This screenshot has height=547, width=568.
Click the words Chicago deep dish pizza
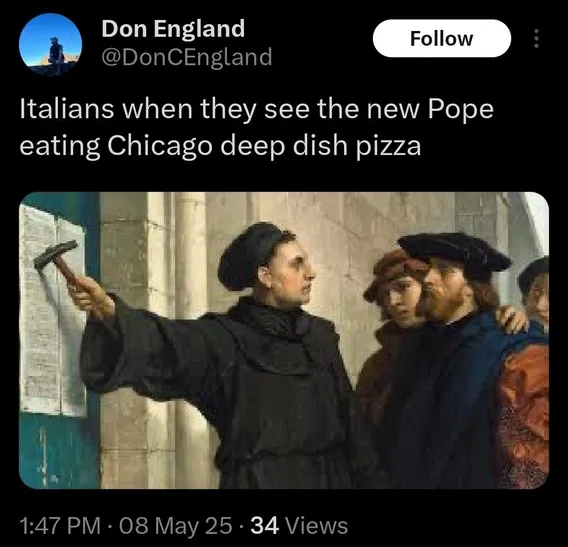264,146
